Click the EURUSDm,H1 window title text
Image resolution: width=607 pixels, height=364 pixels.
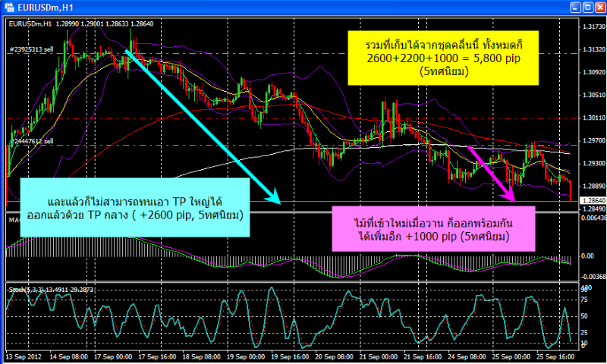[46, 8]
